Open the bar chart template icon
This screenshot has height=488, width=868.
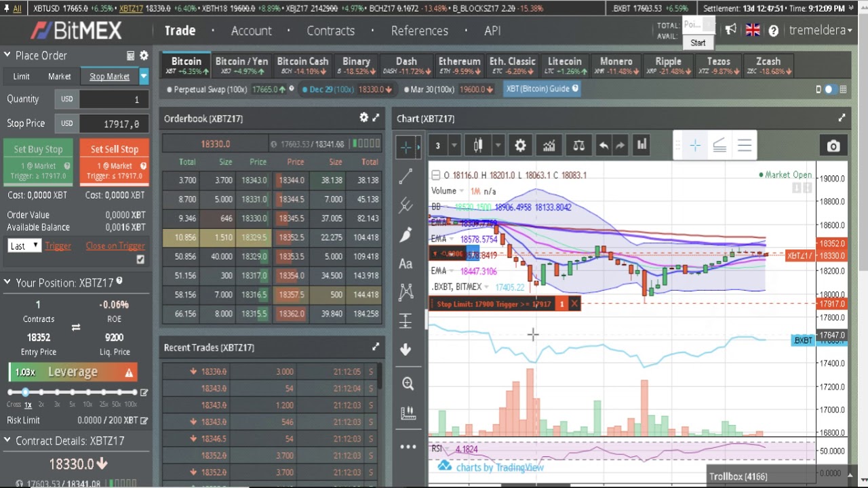(x=642, y=145)
